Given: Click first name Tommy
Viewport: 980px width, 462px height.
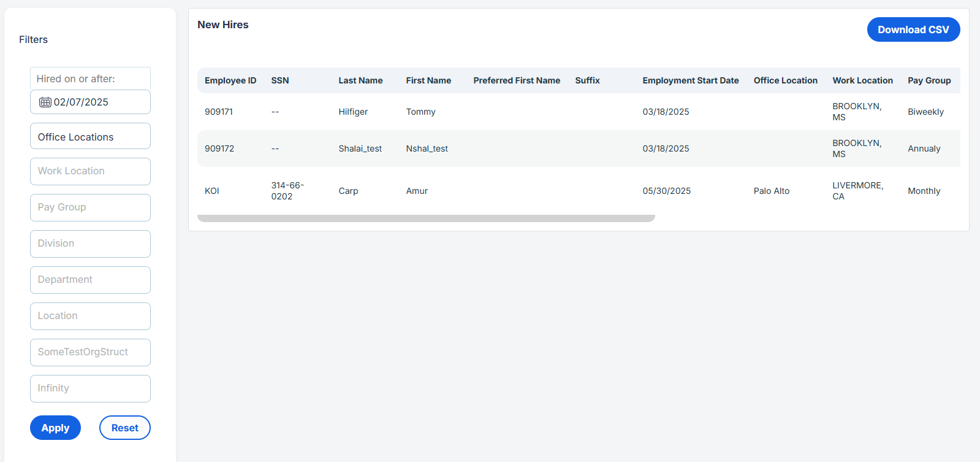Looking at the screenshot, I should [x=420, y=112].
